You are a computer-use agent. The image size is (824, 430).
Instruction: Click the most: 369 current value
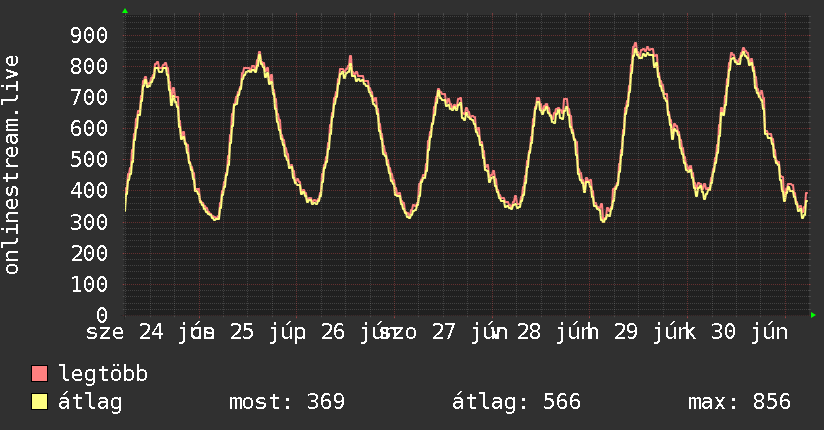287,402
